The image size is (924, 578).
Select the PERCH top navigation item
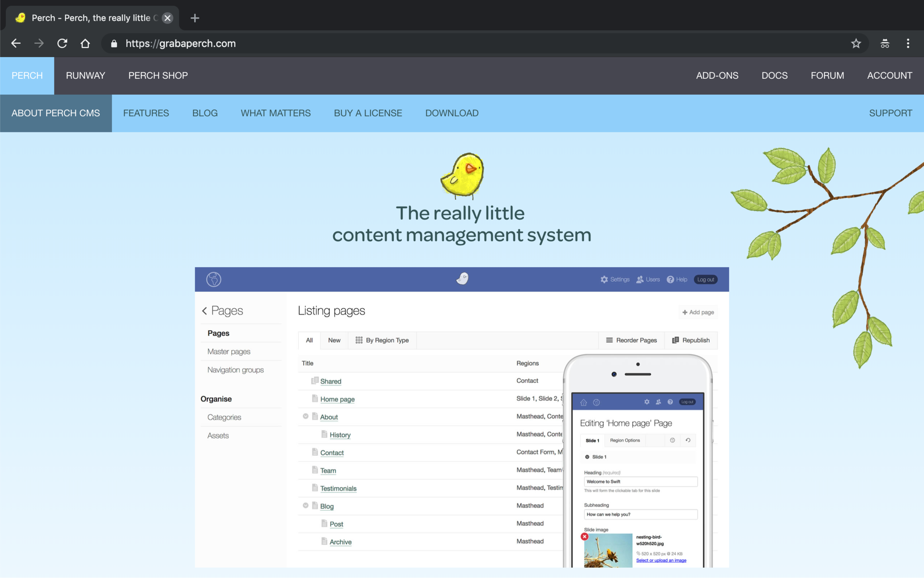(27, 76)
